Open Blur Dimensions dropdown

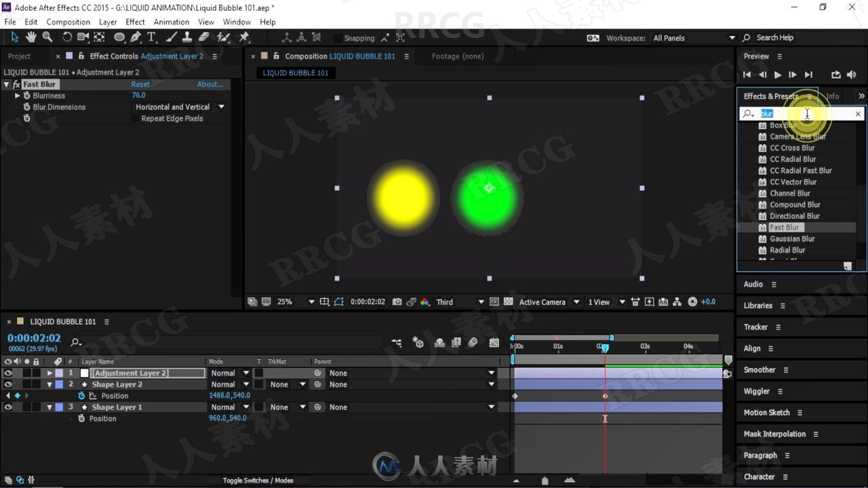(180, 107)
